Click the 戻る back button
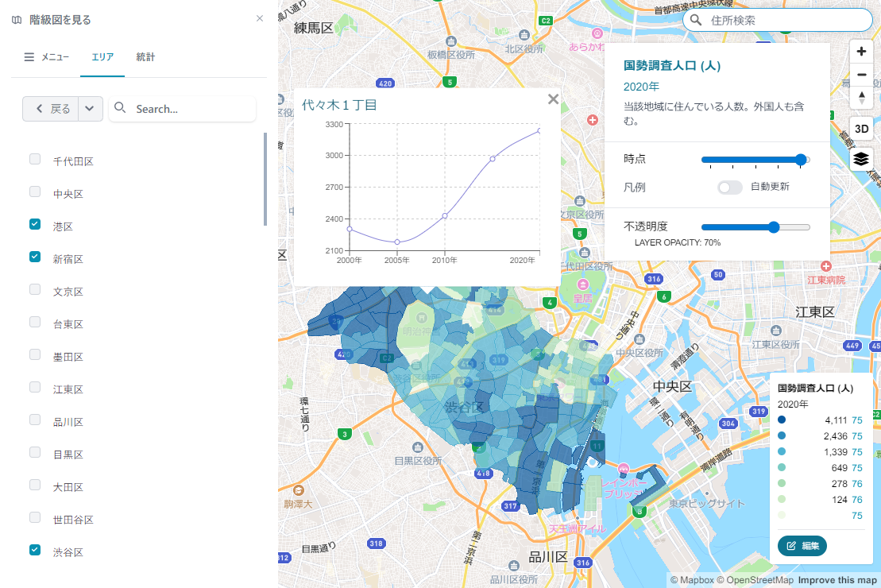 point(51,109)
